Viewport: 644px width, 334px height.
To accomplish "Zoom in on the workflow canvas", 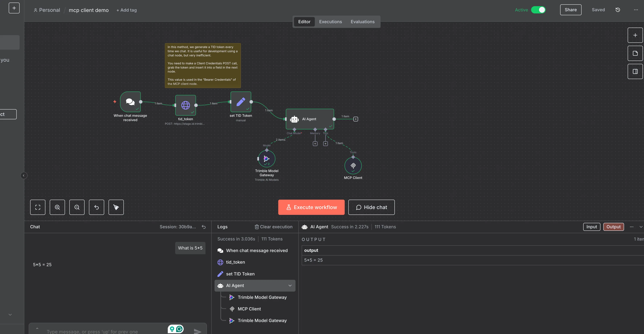I will pos(57,207).
